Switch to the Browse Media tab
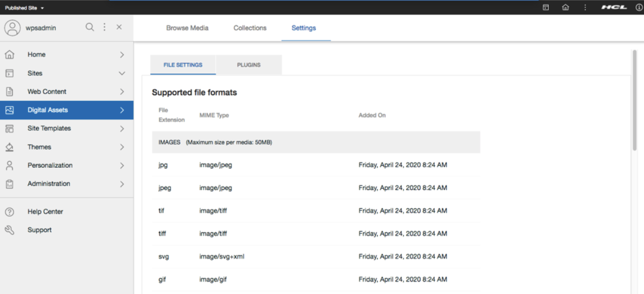 187,28
